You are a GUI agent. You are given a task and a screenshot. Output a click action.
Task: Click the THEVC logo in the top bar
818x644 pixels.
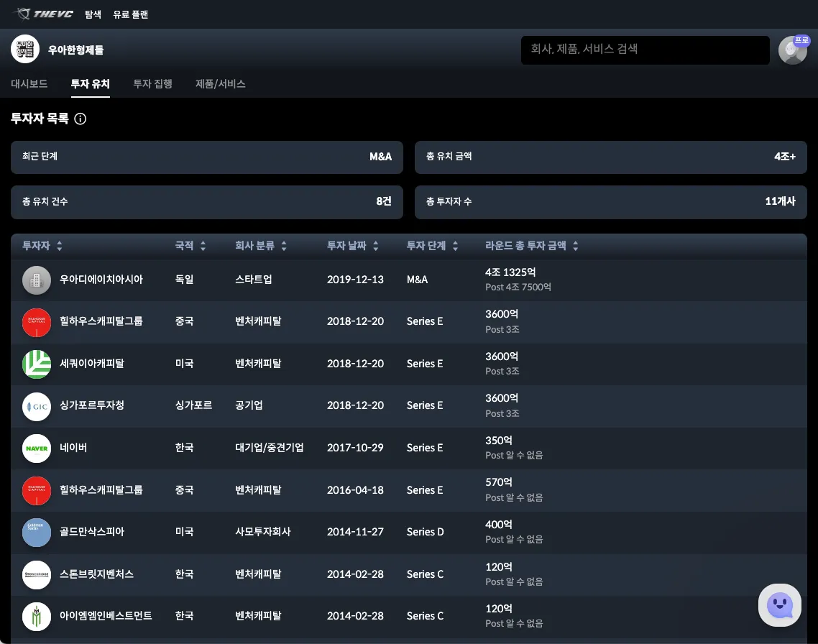44,14
